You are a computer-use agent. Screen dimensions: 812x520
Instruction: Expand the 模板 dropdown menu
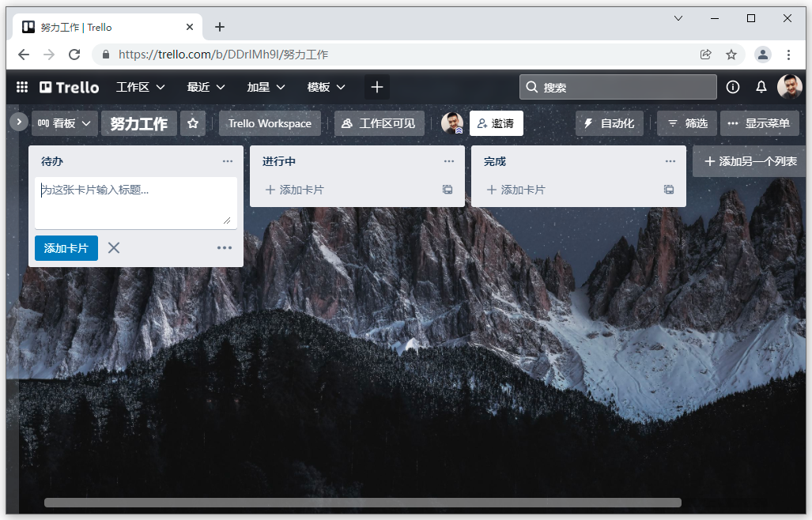(326, 87)
